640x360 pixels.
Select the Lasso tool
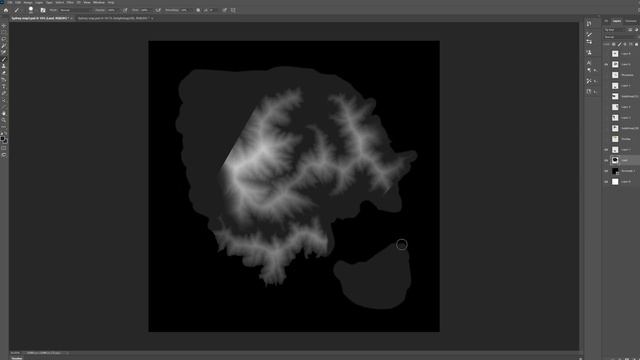4,39
